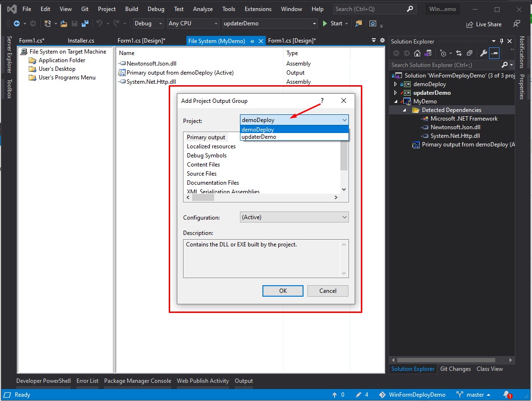Open the Debug configuration dropdown
Image resolution: width=532 pixels, height=401 pixels.
click(x=148, y=23)
